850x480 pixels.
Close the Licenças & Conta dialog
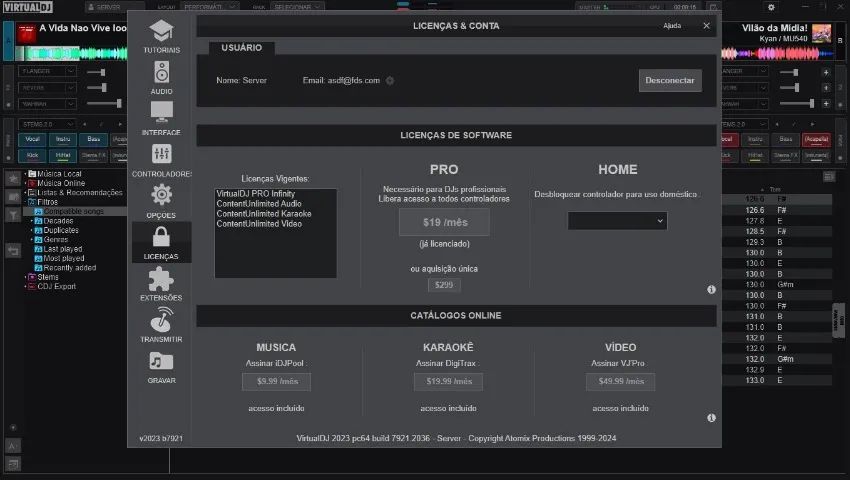(x=706, y=25)
